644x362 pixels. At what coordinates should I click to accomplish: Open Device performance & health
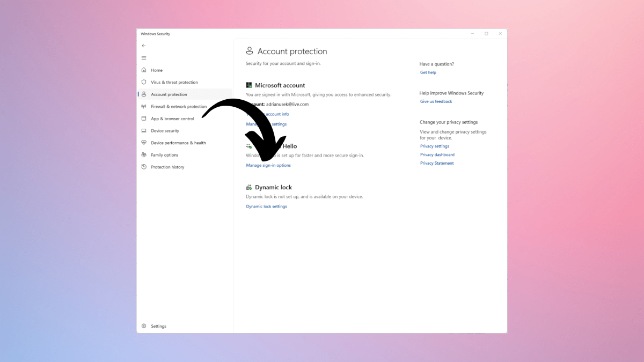pos(178,143)
